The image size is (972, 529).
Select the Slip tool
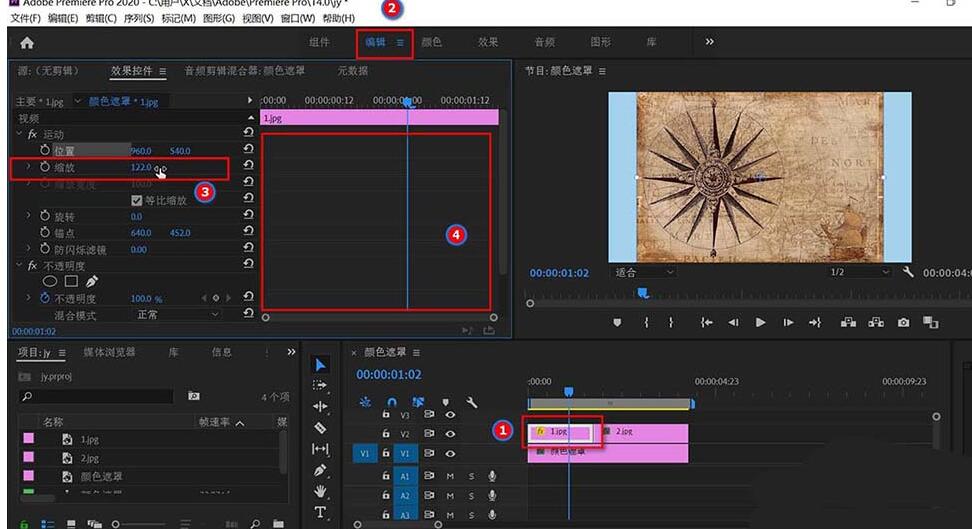pyautogui.click(x=320, y=448)
